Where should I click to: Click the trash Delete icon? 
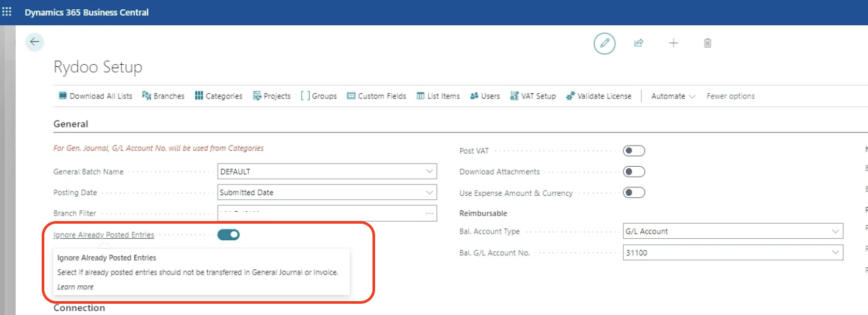point(707,43)
